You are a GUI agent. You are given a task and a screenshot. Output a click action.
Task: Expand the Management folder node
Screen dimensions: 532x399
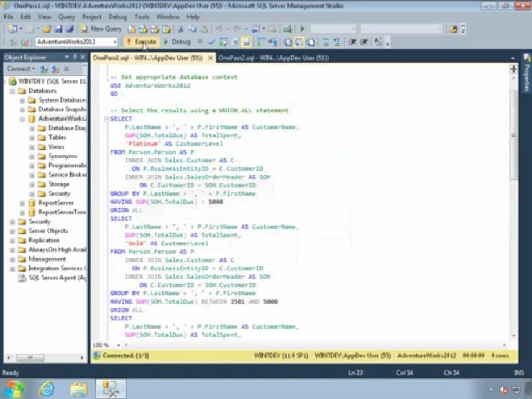pyautogui.click(x=13, y=259)
